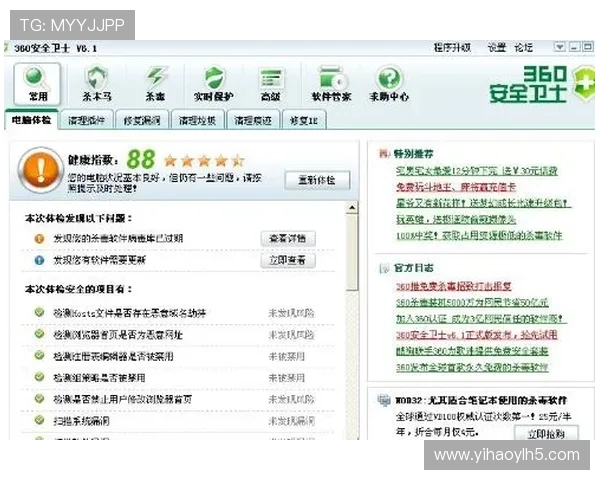Click the NOD32 ad headline text

tap(481, 400)
